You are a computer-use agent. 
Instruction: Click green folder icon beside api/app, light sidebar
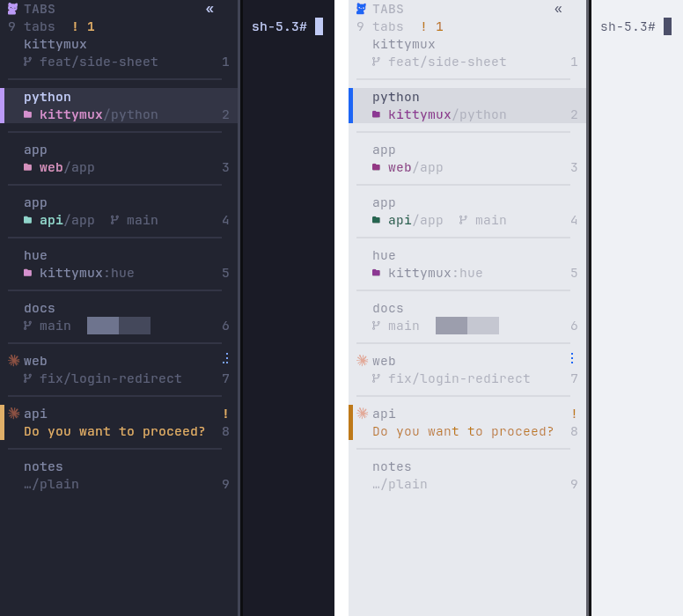pyautogui.click(x=376, y=220)
